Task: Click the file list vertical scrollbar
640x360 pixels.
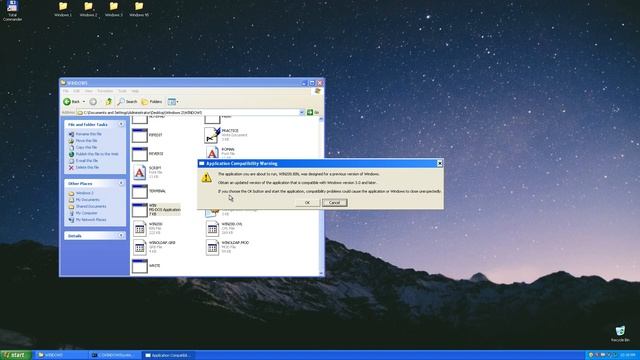Action: click(321, 196)
